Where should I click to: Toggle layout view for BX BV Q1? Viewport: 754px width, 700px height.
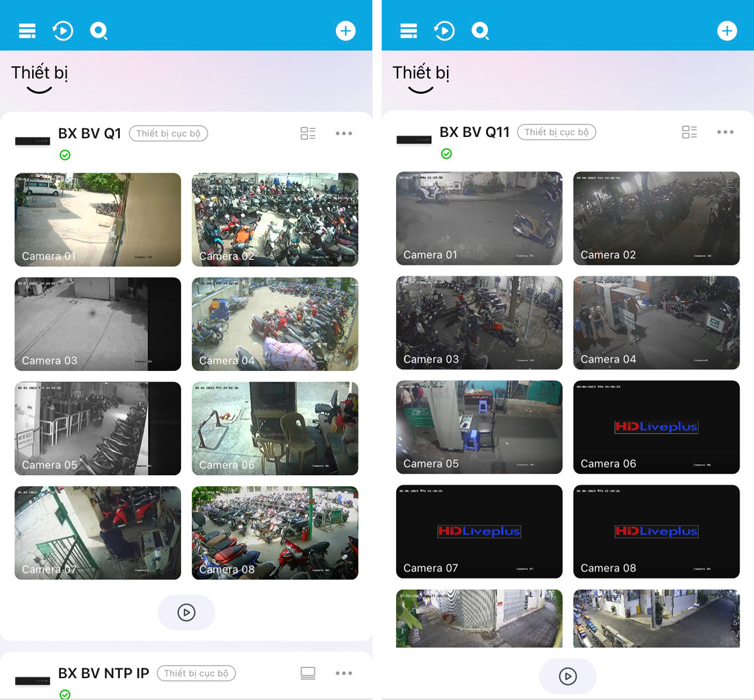click(x=308, y=134)
